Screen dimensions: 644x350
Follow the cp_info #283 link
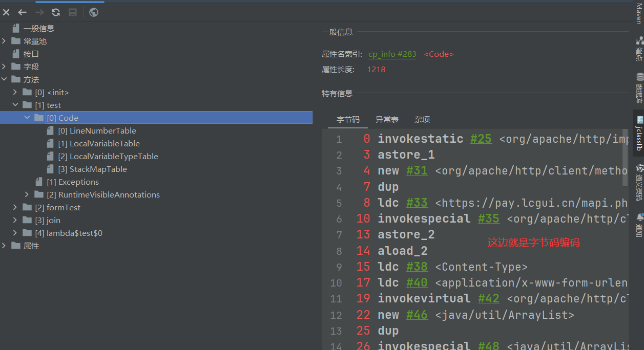point(392,54)
